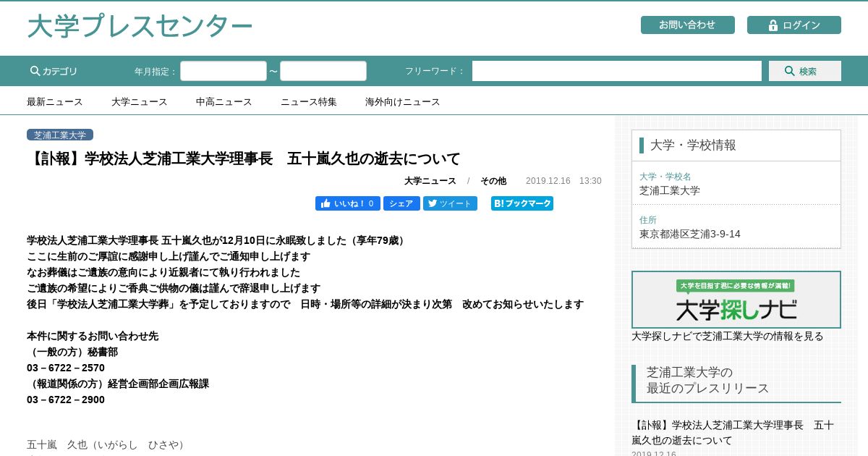
Task: Open the 大学ニュース navigation item
Action: tap(140, 102)
